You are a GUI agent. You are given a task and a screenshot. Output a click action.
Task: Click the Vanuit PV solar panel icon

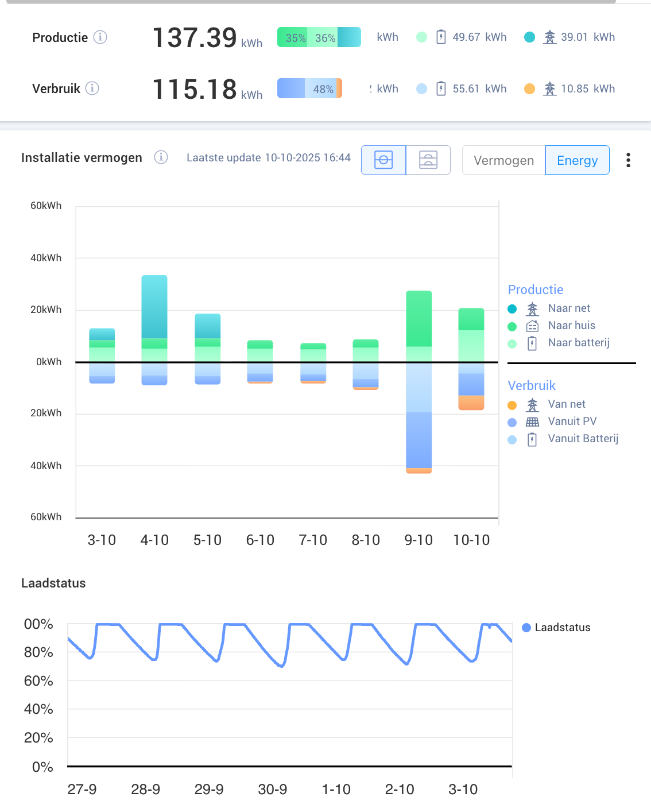tap(533, 422)
